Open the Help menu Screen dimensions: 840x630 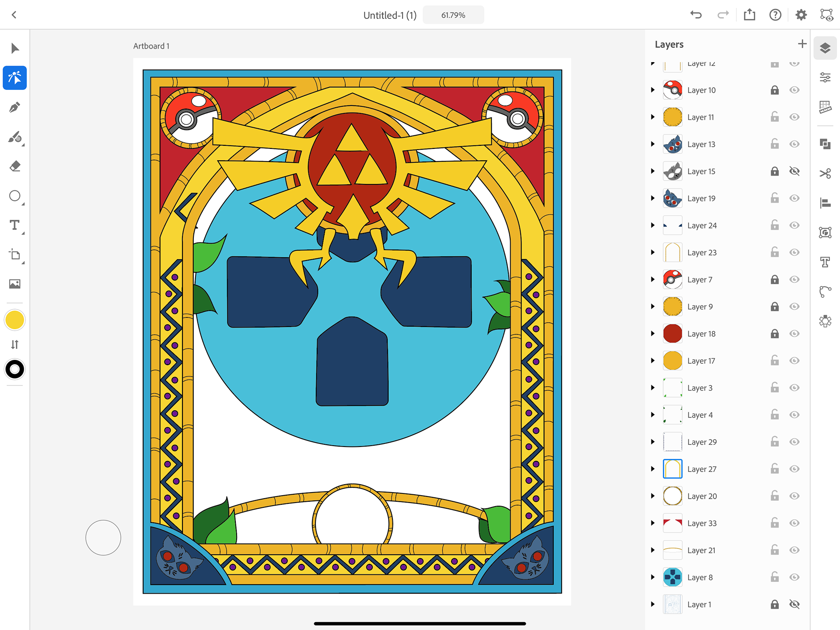775,15
